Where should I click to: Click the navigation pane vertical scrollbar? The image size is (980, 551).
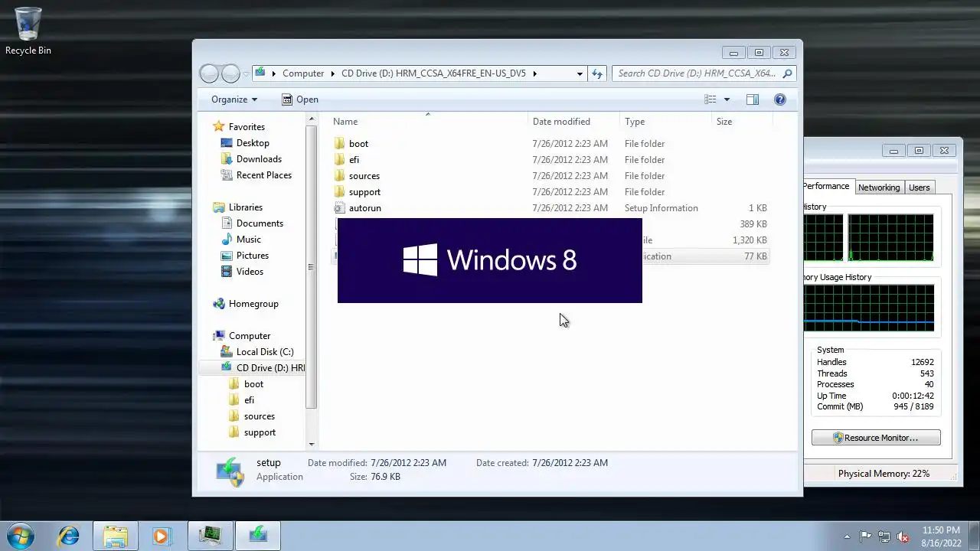pos(311,267)
